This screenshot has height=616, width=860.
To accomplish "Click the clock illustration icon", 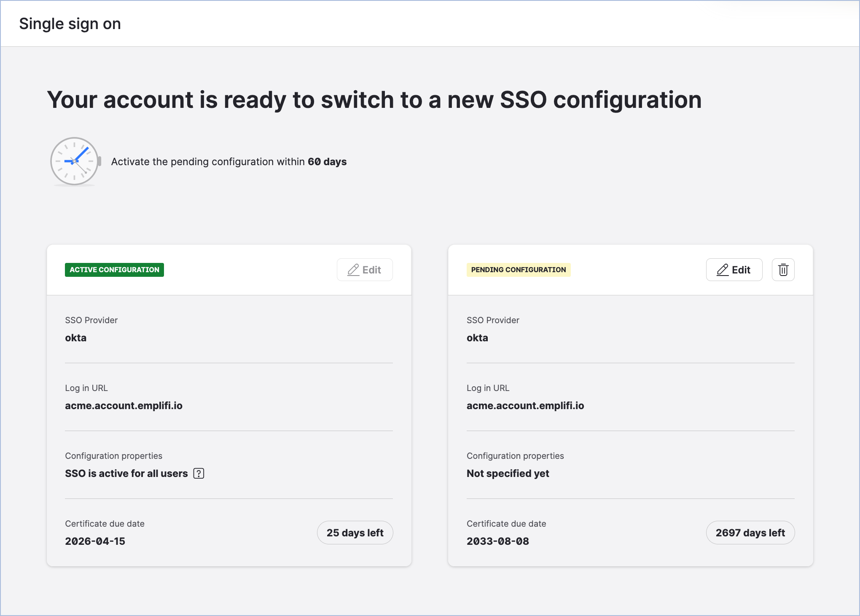I will (x=75, y=161).
